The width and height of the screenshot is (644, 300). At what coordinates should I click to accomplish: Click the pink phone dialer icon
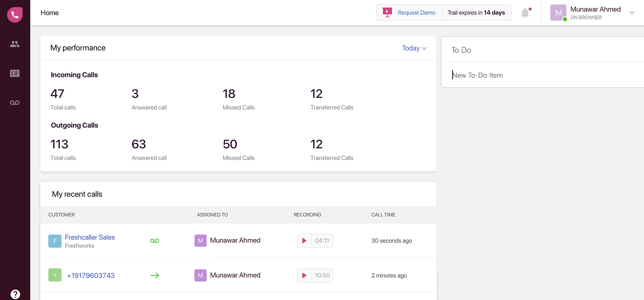[15, 15]
